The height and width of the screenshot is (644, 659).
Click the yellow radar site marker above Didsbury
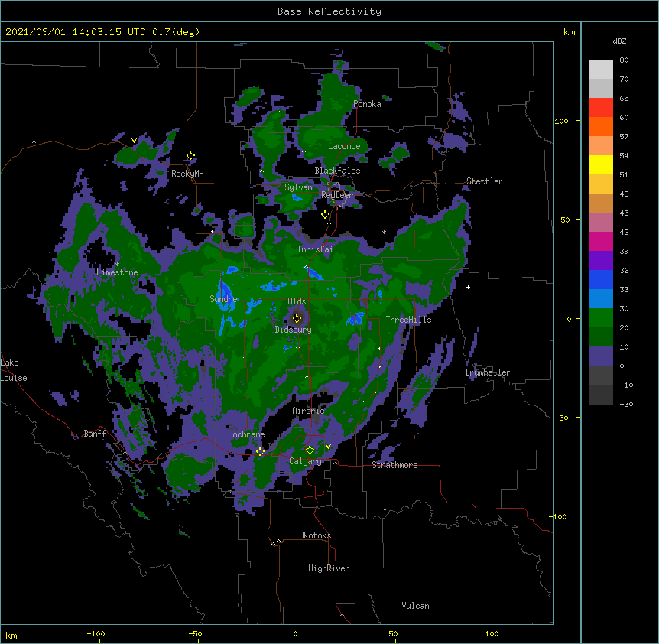click(297, 318)
